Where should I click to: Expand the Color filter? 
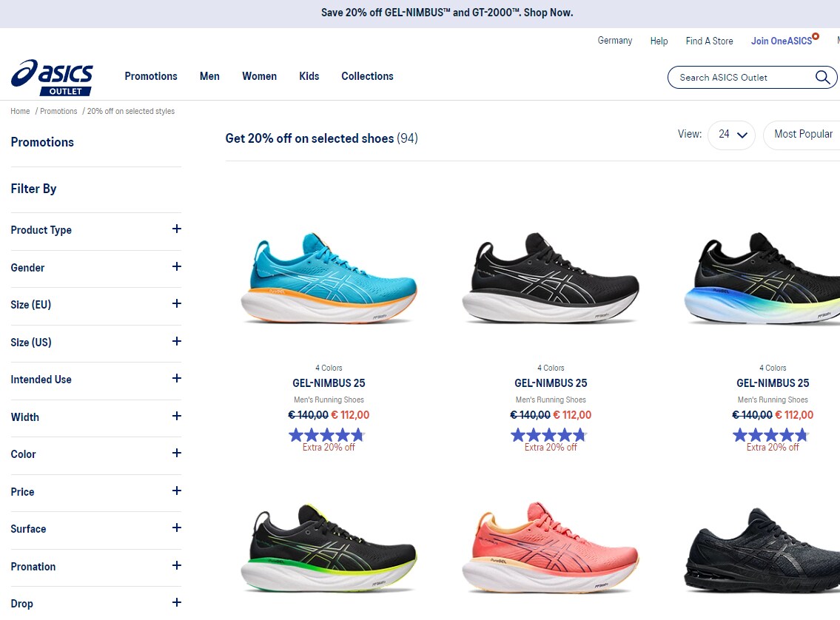pos(96,454)
